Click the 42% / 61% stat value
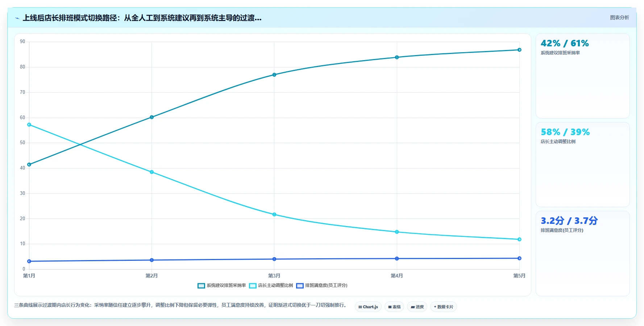The height and width of the screenshot is (326, 644). tap(565, 43)
